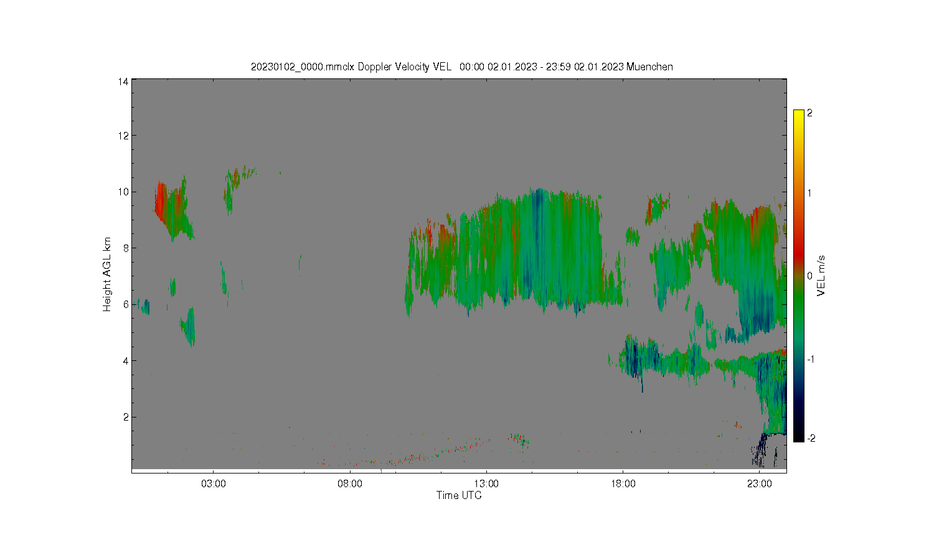Click the colorbar tick label -2
The height and width of the screenshot is (560, 934).
pos(810,438)
